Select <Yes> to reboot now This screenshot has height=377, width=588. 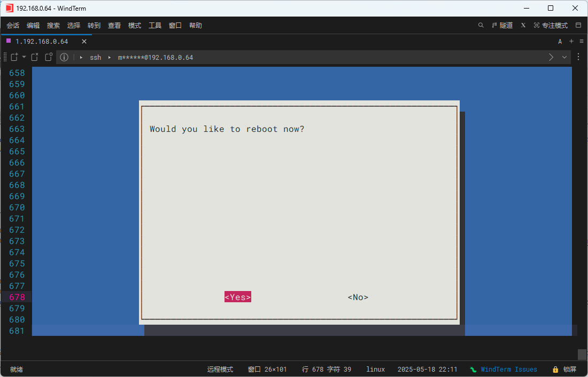pos(237,297)
